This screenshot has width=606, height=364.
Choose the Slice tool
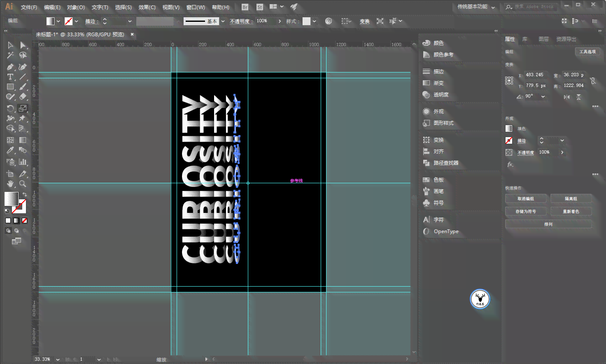click(23, 173)
